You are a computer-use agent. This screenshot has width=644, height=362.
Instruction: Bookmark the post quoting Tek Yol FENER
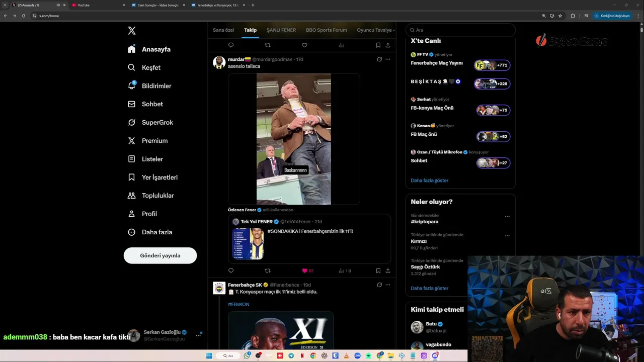378,270
